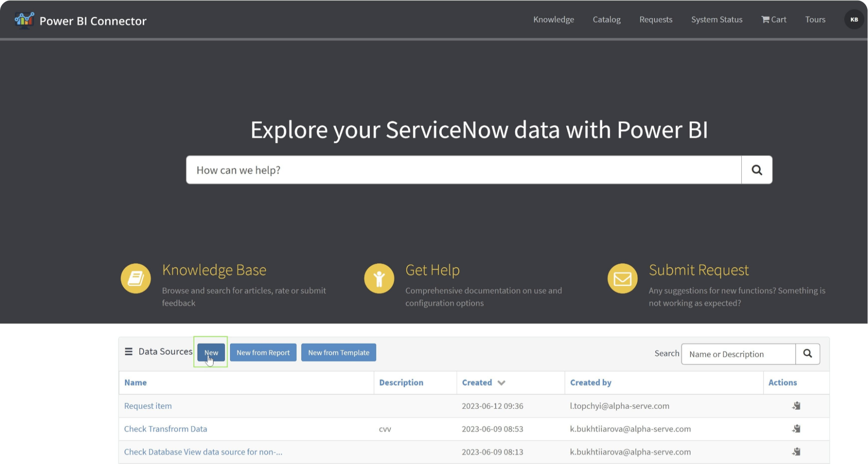Click the Data Sources panel title
The image size is (868, 464).
[x=165, y=352]
